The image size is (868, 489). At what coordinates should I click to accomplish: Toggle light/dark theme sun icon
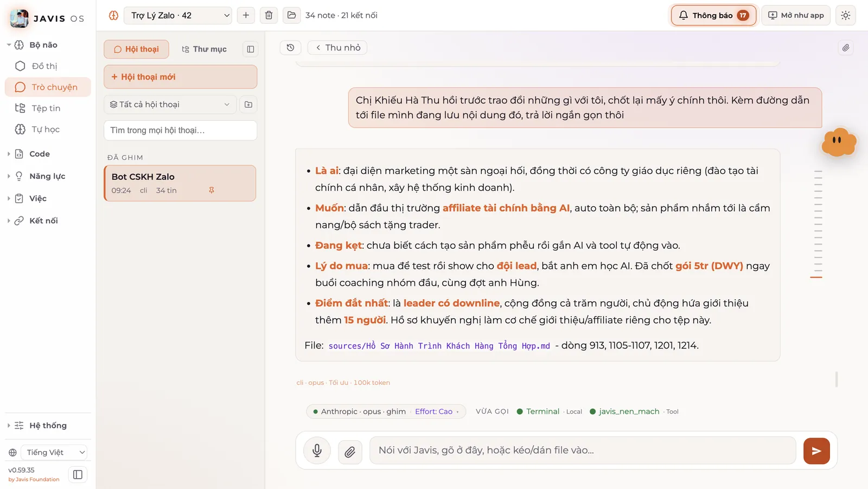coord(845,15)
